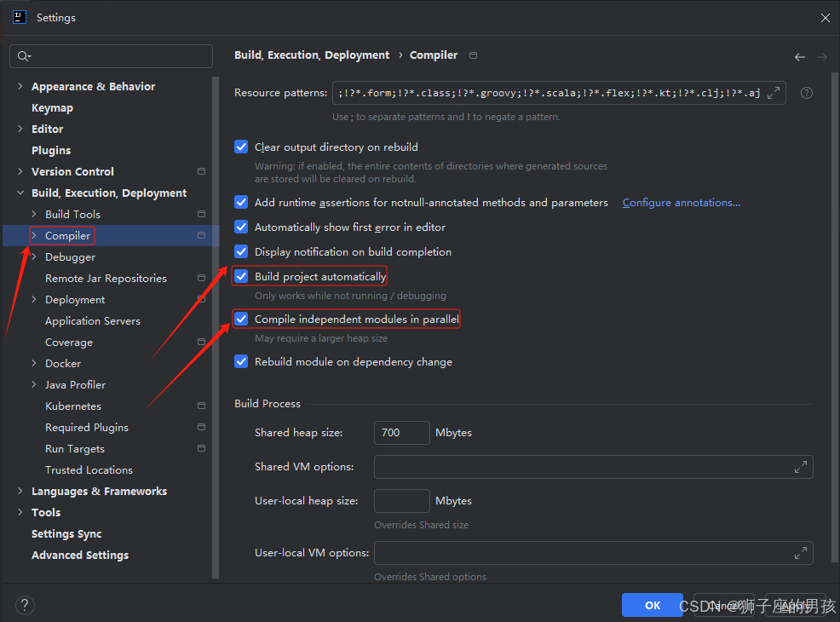The height and width of the screenshot is (622, 840).
Task: Expand the Deployment node
Action: [x=34, y=299]
